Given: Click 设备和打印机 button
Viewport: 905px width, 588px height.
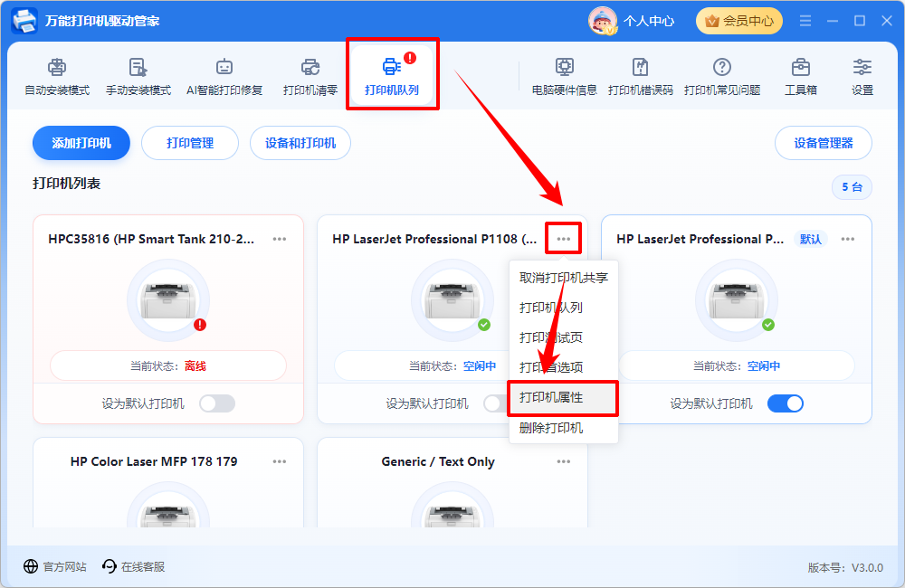Looking at the screenshot, I should click(x=300, y=143).
